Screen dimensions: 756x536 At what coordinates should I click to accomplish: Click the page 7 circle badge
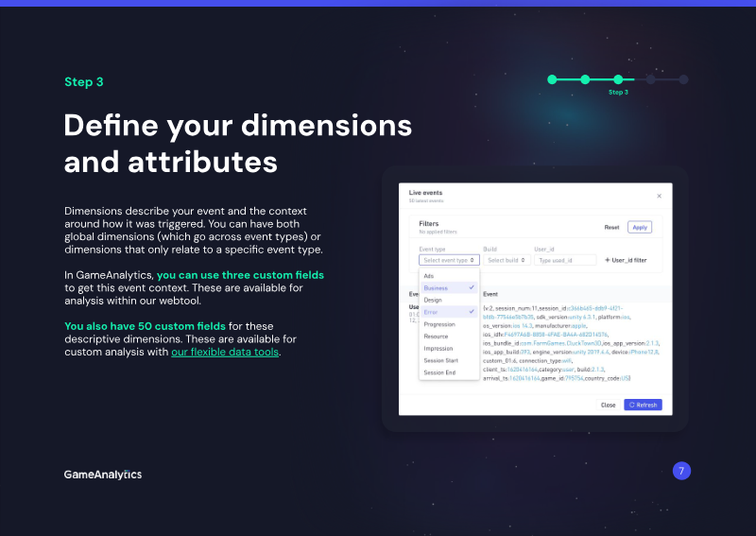click(681, 471)
